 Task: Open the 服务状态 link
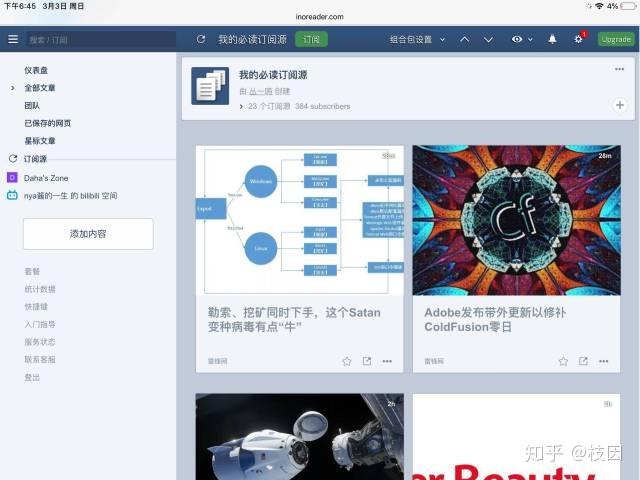coord(40,342)
